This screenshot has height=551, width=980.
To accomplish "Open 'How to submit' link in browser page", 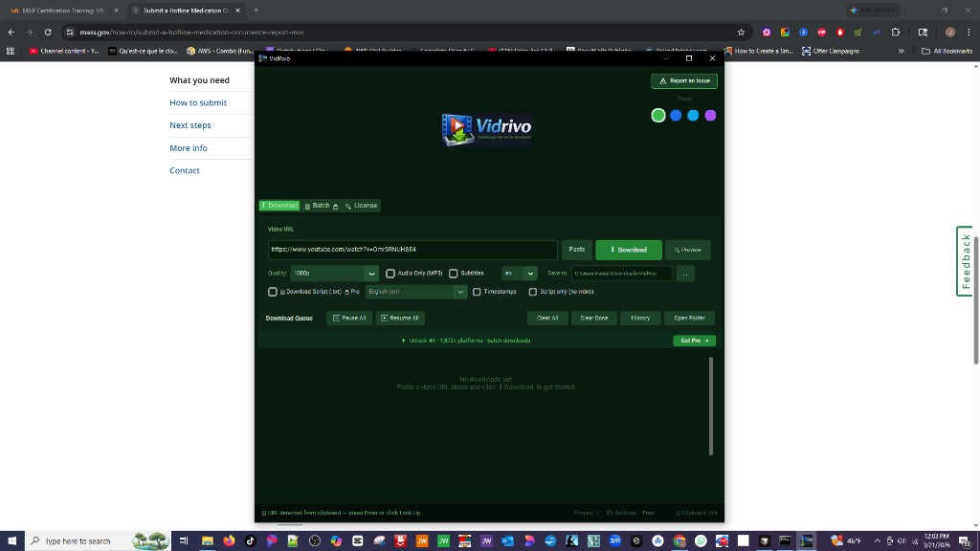I will [198, 102].
